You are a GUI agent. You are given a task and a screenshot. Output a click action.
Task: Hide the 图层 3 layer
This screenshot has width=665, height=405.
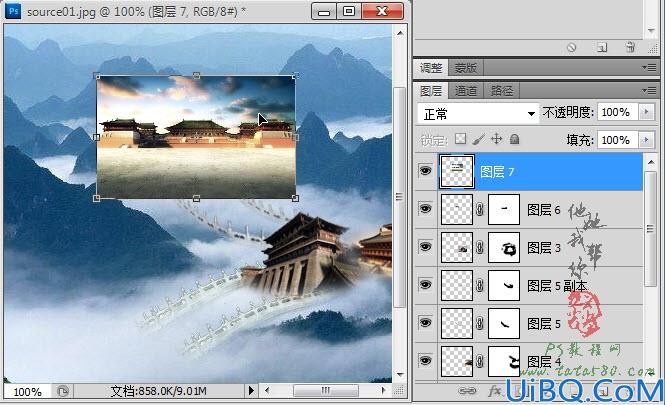pyautogui.click(x=425, y=247)
